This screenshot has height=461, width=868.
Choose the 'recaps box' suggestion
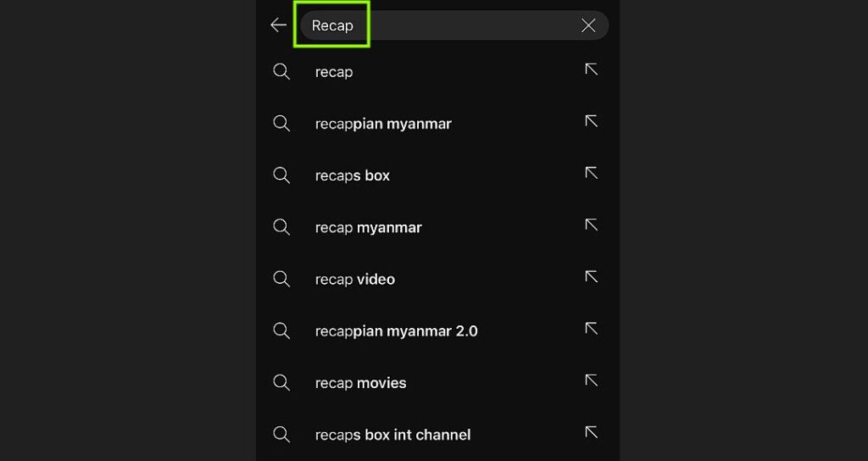[x=353, y=175]
